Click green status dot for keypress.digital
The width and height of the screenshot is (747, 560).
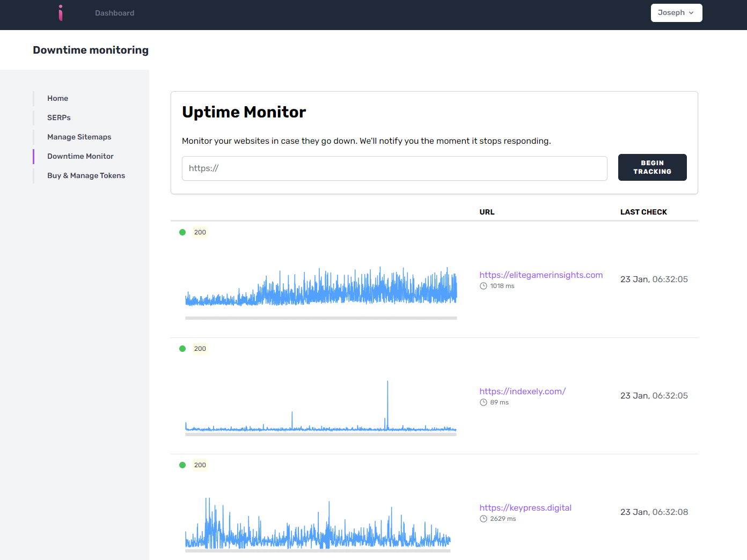182,465
